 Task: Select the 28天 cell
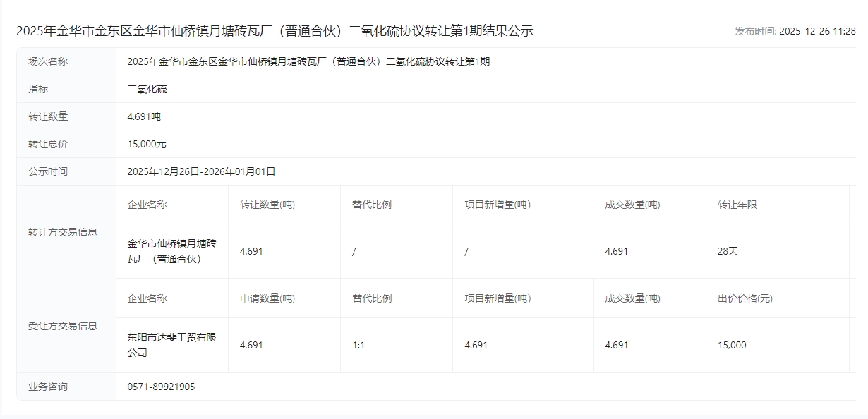[728, 251]
